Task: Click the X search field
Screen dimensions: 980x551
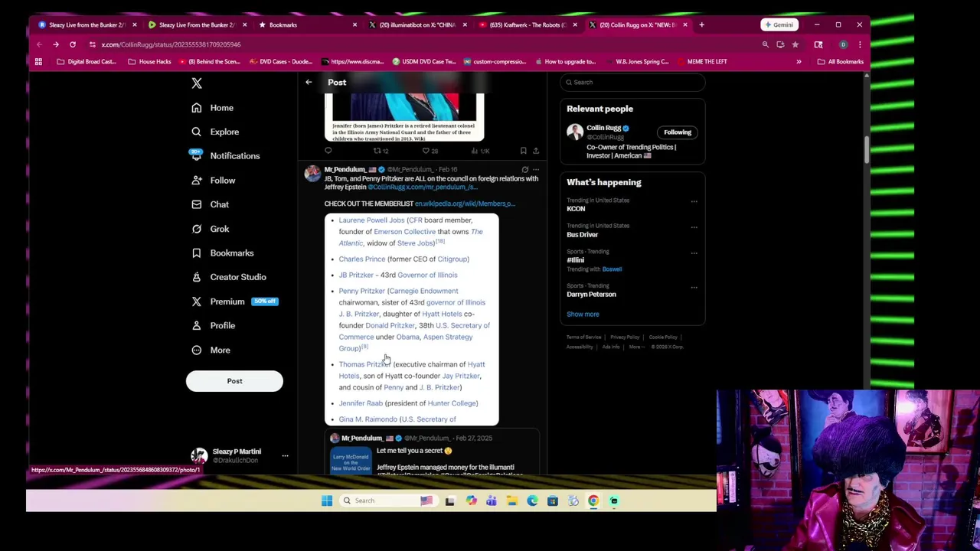Action: pos(632,82)
